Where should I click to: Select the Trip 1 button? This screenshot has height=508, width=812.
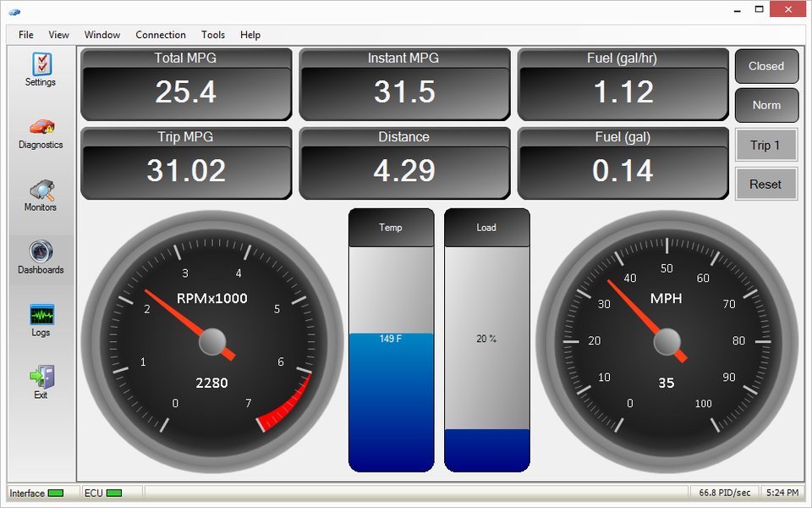[x=765, y=145]
